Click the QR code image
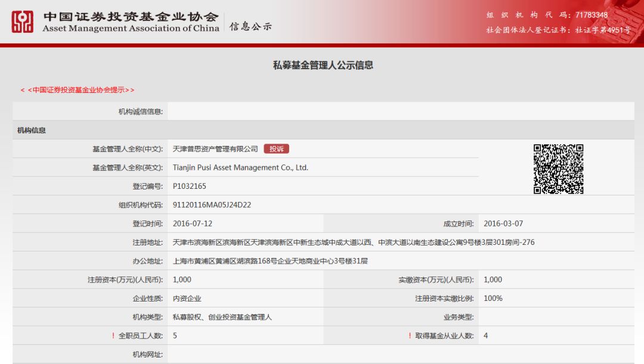 559,169
